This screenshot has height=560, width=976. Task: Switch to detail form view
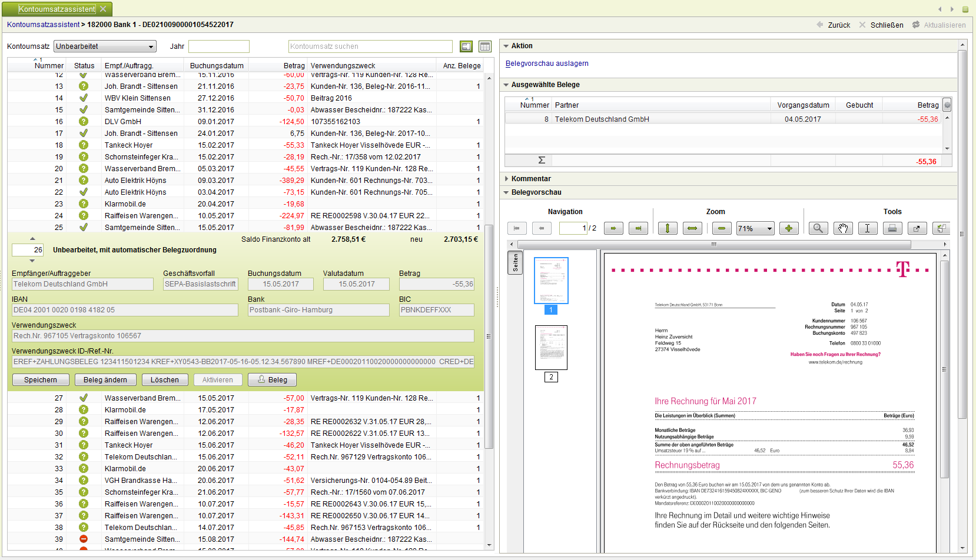[466, 46]
